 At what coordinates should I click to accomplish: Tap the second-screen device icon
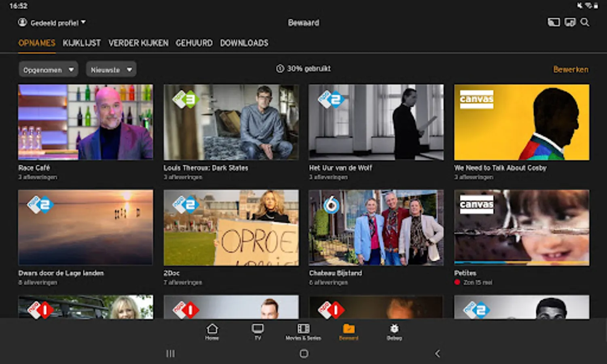click(x=570, y=22)
